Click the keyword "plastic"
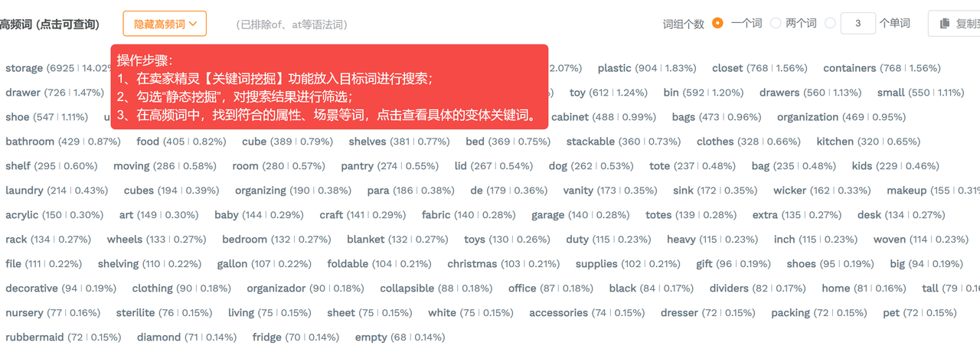Image resolution: width=980 pixels, height=352 pixels. 615,68
